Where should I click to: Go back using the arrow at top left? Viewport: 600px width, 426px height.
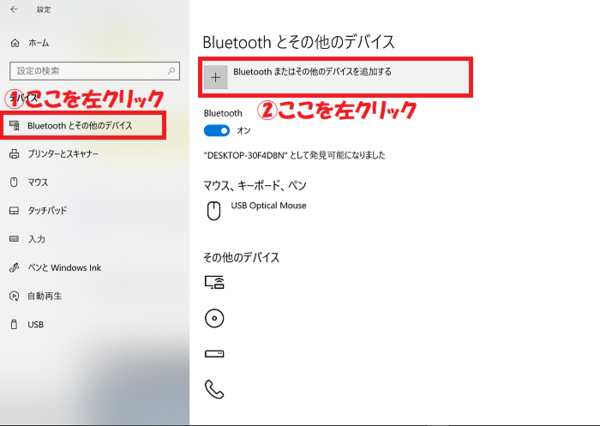click(14, 10)
